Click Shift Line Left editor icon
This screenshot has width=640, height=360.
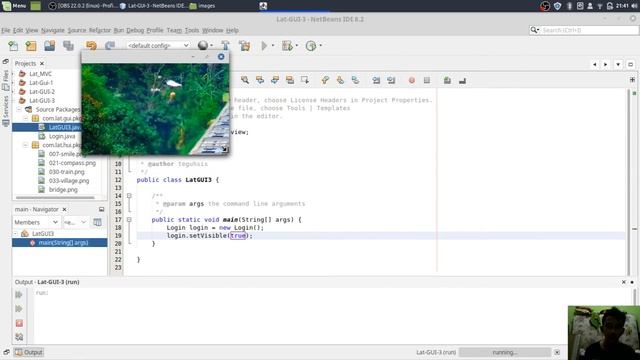point(376,80)
